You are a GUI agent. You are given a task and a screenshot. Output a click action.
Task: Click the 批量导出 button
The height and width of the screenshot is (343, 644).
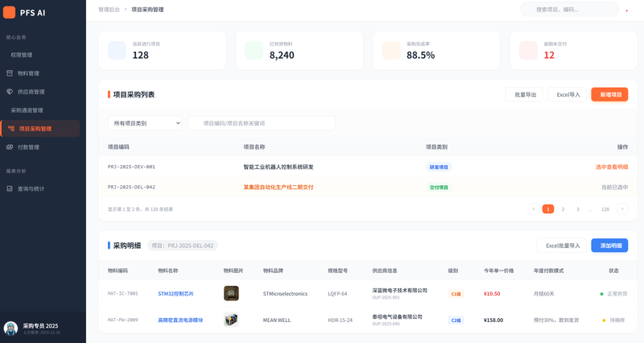pos(524,94)
